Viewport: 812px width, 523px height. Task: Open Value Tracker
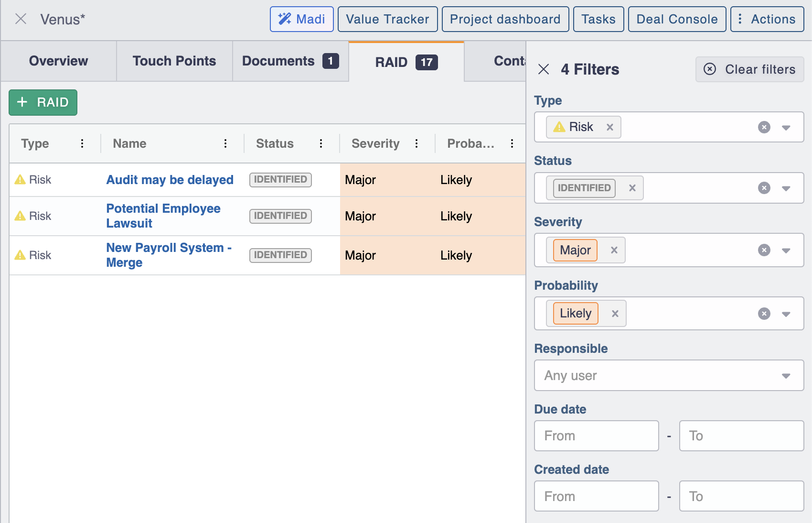click(x=387, y=19)
